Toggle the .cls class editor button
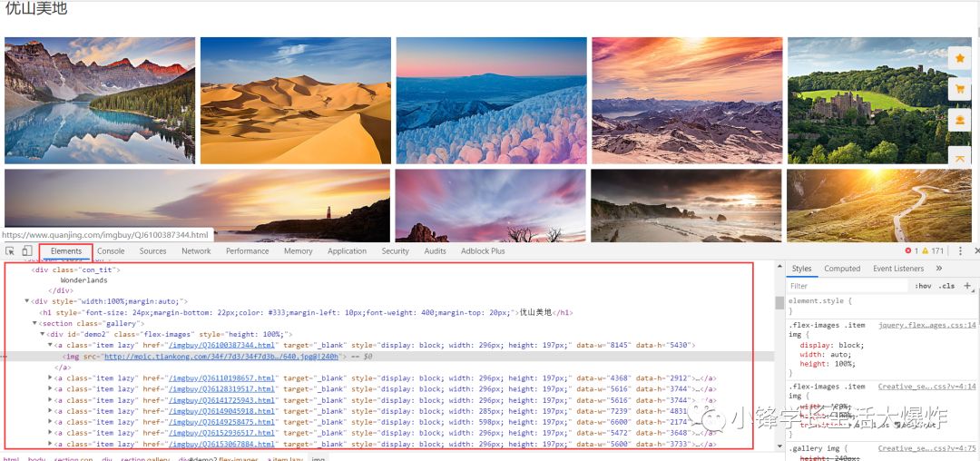 [947, 286]
